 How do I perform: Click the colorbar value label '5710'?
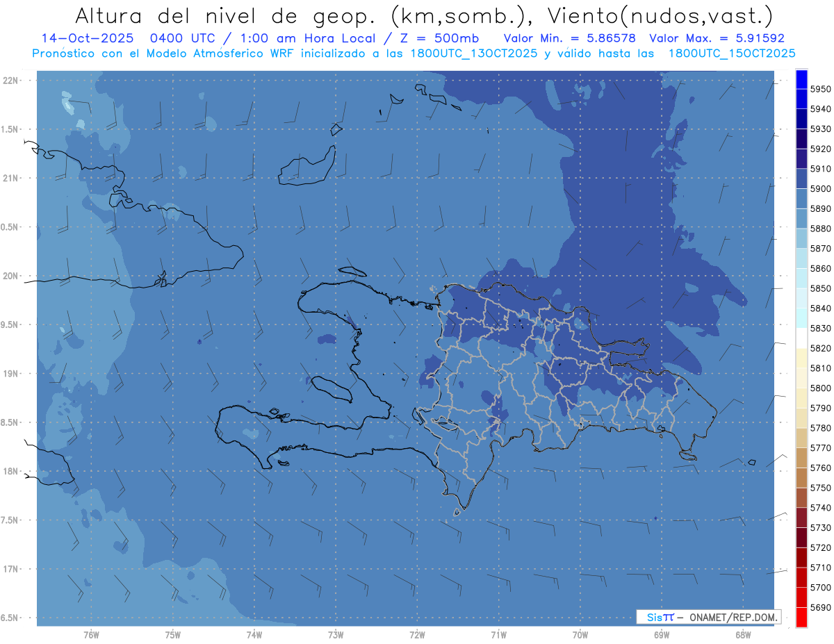(820, 568)
